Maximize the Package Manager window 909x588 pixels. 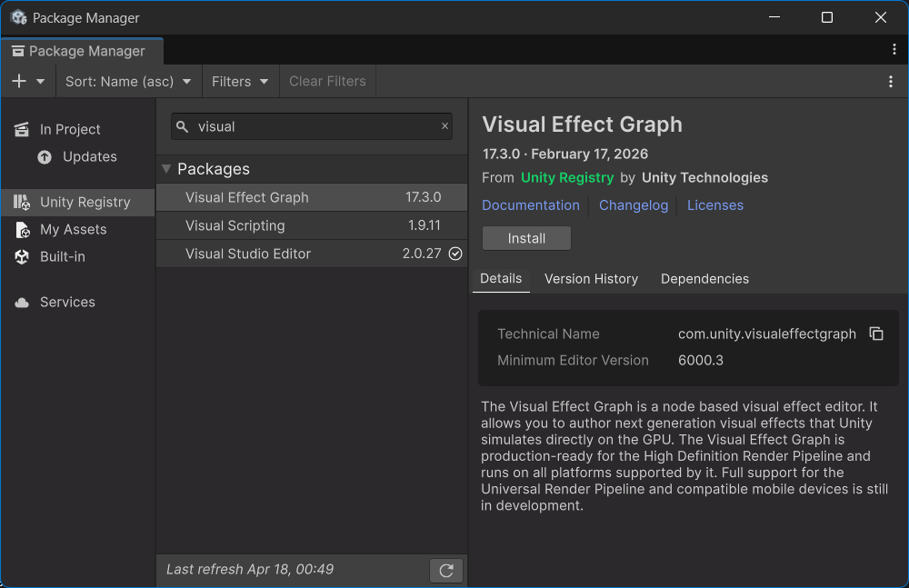(827, 17)
